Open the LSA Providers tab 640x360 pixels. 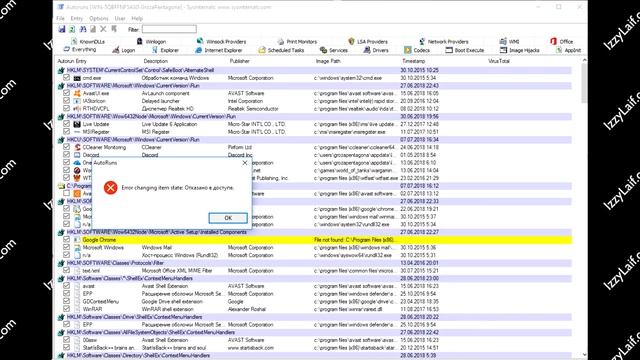[368, 42]
